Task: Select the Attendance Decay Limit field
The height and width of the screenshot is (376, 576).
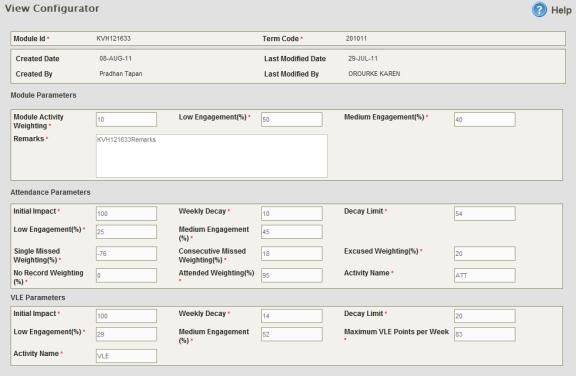Action: 485,214
